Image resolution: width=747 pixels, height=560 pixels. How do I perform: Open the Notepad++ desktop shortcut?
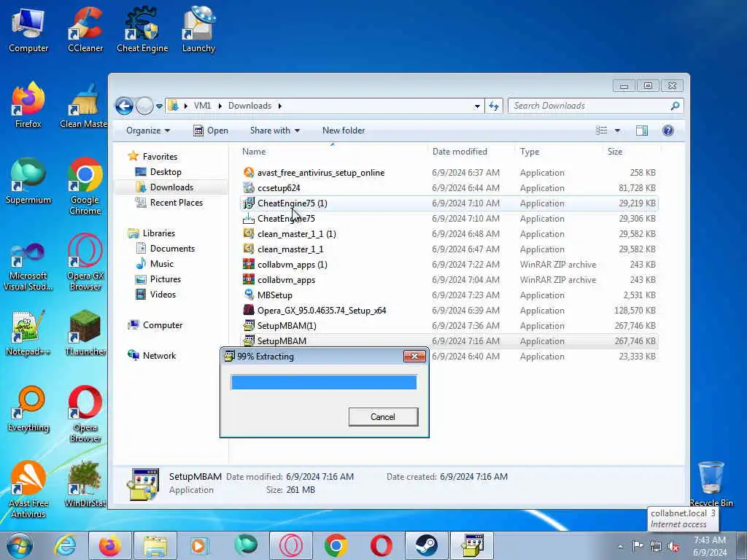[x=28, y=332]
